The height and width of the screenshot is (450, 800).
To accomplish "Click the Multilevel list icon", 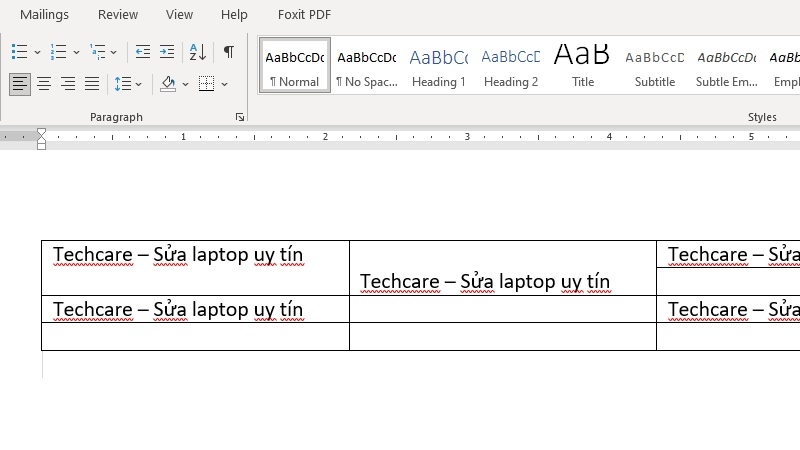I will click(x=97, y=52).
